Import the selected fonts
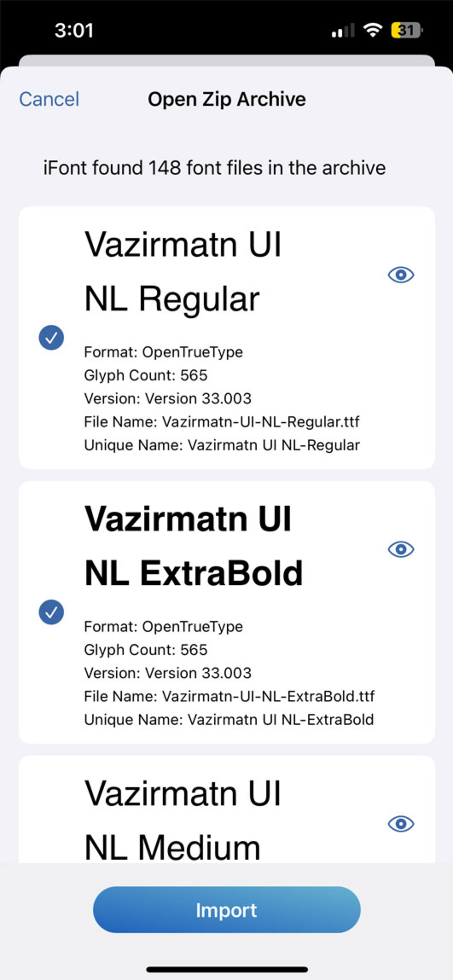This screenshot has width=453, height=980. 226,910
